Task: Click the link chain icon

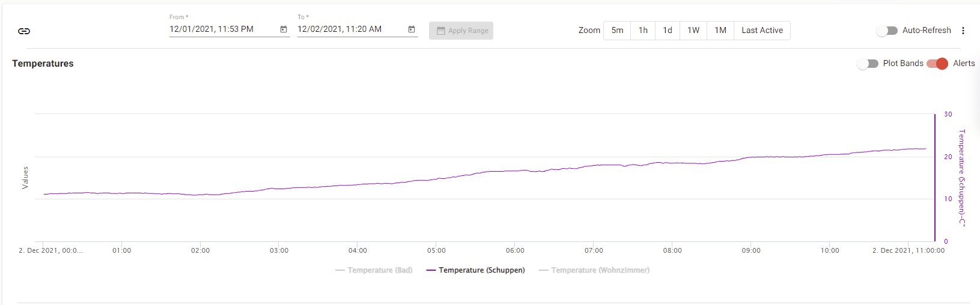Action: (24, 31)
